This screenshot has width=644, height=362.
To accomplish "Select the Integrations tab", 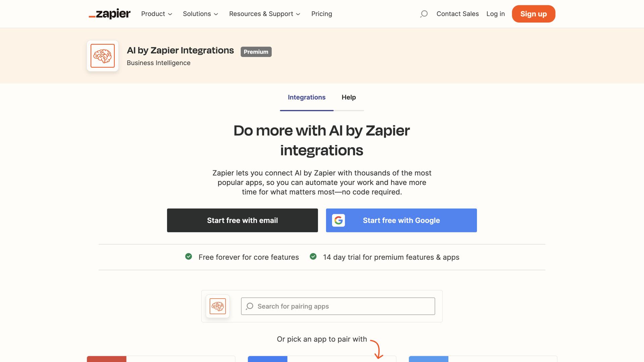I will [x=306, y=97].
